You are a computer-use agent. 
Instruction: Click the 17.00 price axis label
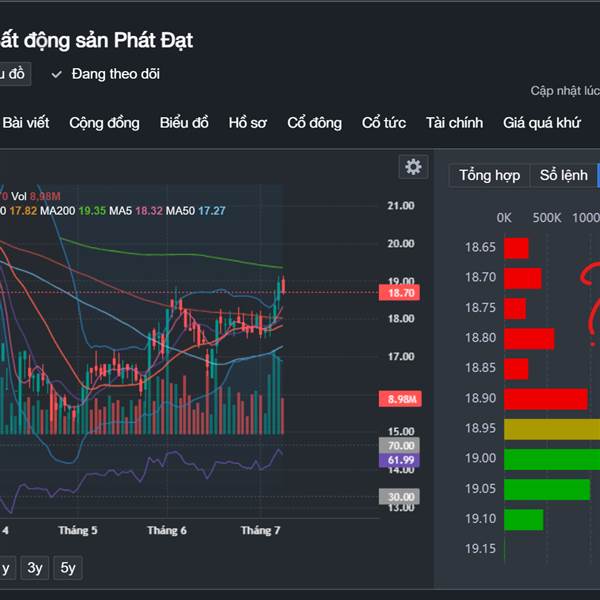[x=401, y=357]
